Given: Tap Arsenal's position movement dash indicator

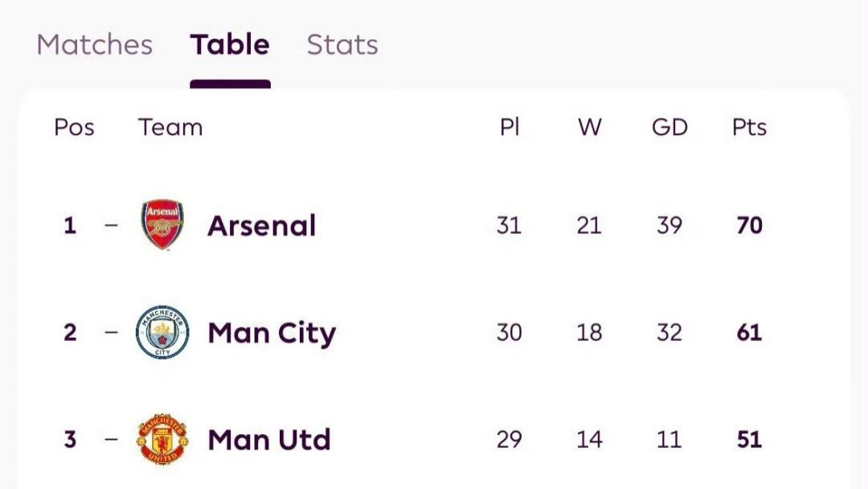Looking at the screenshot, I should pos(111,225).
